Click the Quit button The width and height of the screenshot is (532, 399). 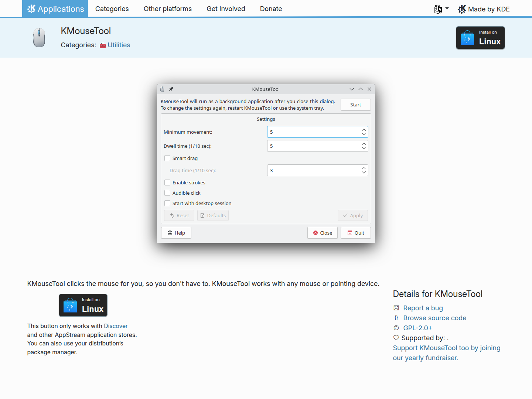(356, 233)
